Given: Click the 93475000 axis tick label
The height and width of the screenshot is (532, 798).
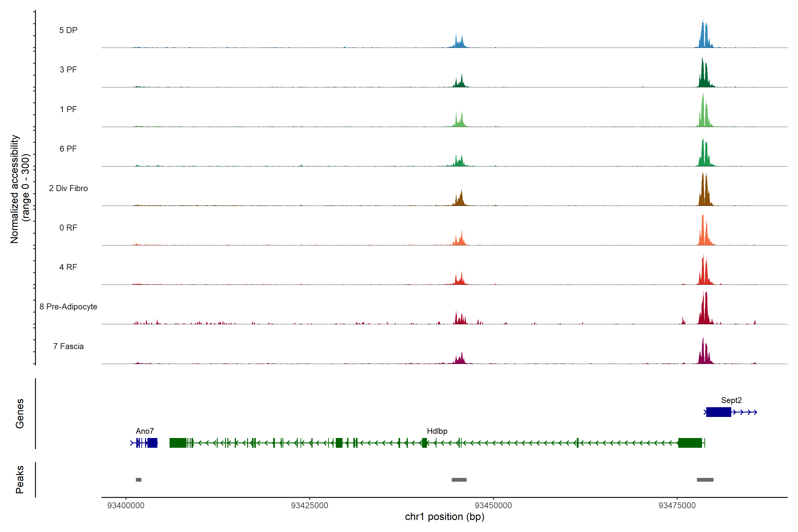Looking at the screenshot, I should (x=677, y=505).
